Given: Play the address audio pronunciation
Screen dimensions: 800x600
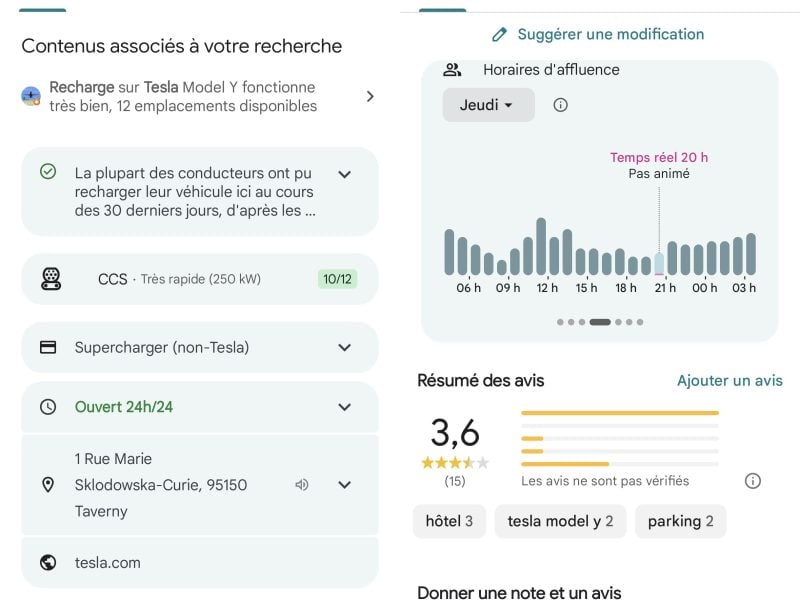Looking at the screenshot, I should 302,485.
